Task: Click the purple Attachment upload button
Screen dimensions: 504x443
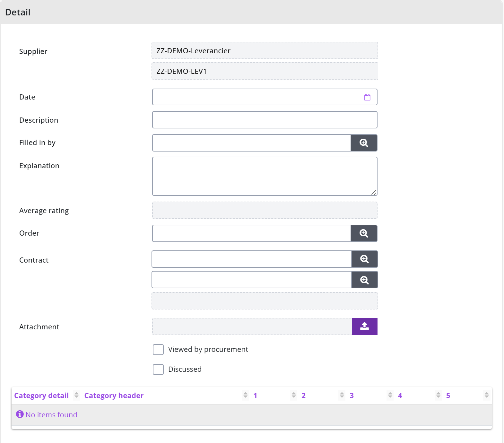Action: point(365,326)
